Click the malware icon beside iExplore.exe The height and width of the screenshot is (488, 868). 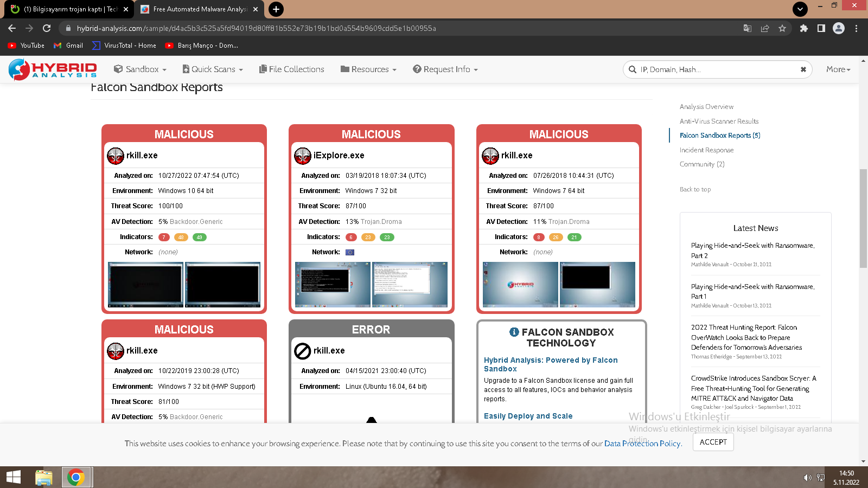coord(303,156)
